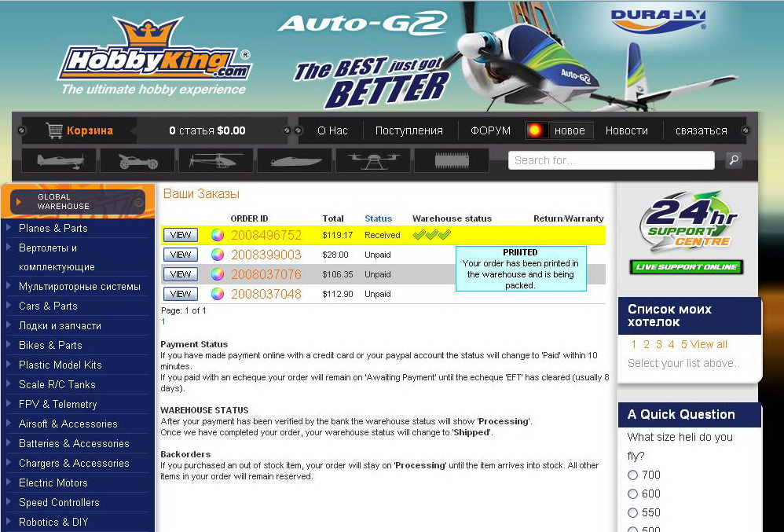Image resolution: width=784 pixels, height=532 pixels.
Task: Go to page 1 of orders
Action: [163, 321]
